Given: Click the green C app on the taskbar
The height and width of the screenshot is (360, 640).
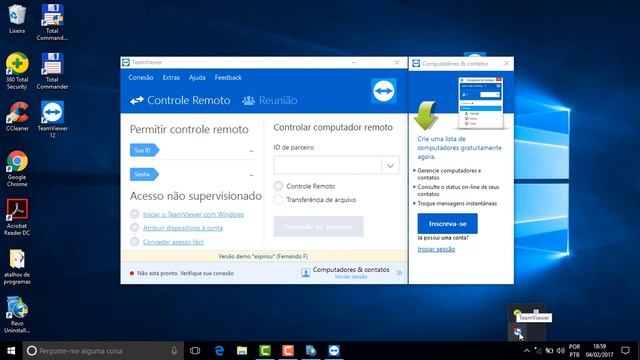Looking at the screenshot, I should (x=265, y=351).
